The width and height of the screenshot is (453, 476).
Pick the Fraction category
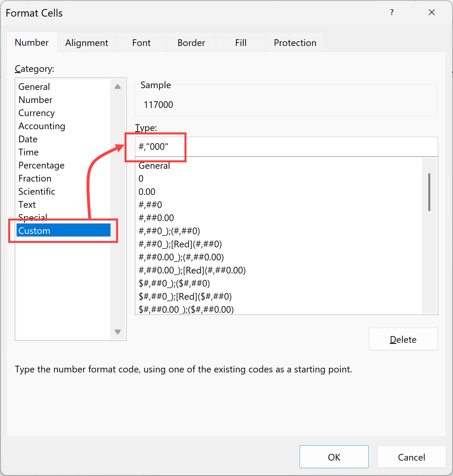pyautogui.click(x=63, y=178)
